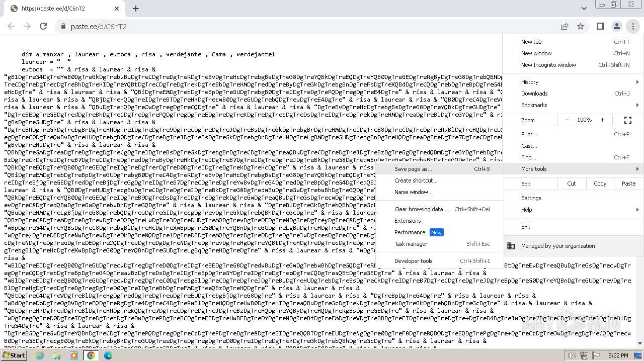Screen dimensions: 644x362
Task: Click managed by your organization icon
Action: 511,246
